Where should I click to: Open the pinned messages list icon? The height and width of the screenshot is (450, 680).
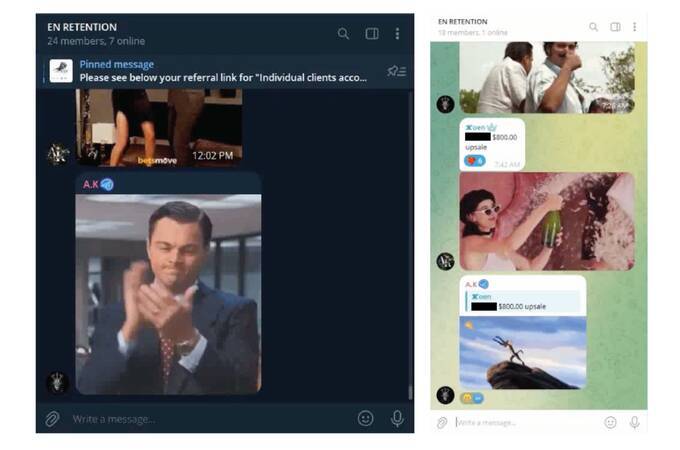pyautogui.click(x=396, y=71)
